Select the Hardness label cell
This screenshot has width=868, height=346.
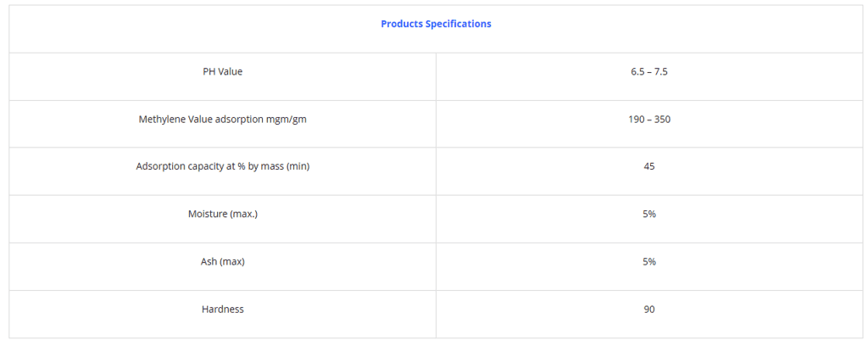222,310
